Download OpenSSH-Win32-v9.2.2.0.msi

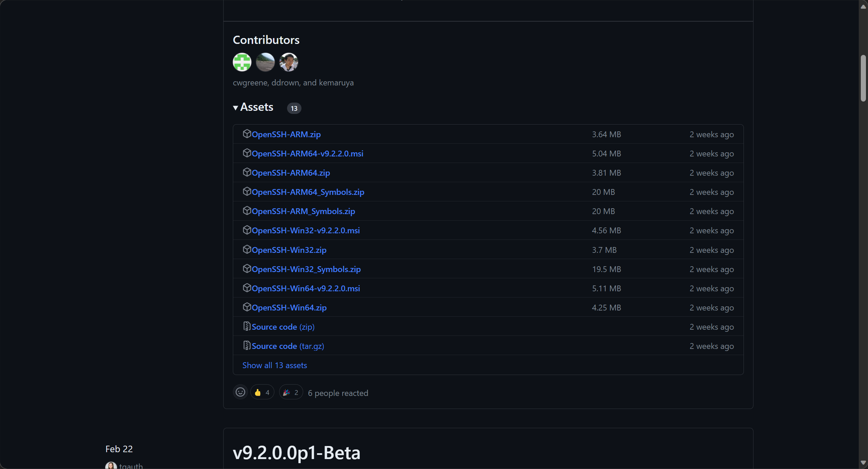point(306,231)
